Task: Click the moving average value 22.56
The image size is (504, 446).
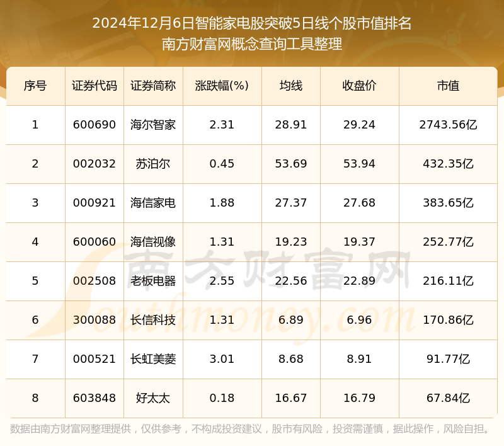Action: pyautogui.click(x=291, y=281)
